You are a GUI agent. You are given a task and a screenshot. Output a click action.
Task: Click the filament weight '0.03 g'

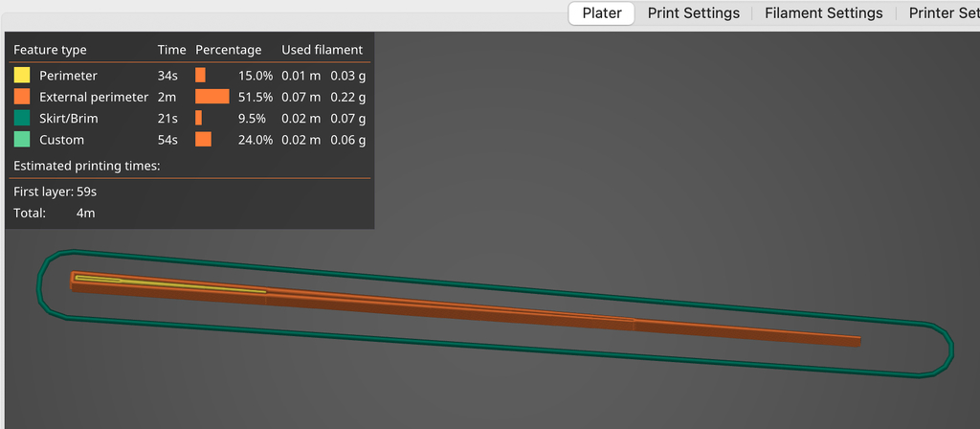point(348,76)
